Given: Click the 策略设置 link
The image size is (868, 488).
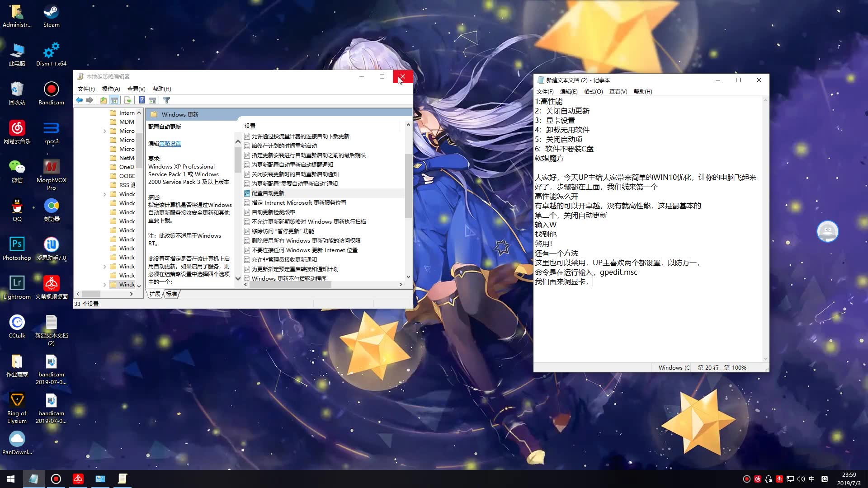Looking at the screenshot, I should coord(170,144).
